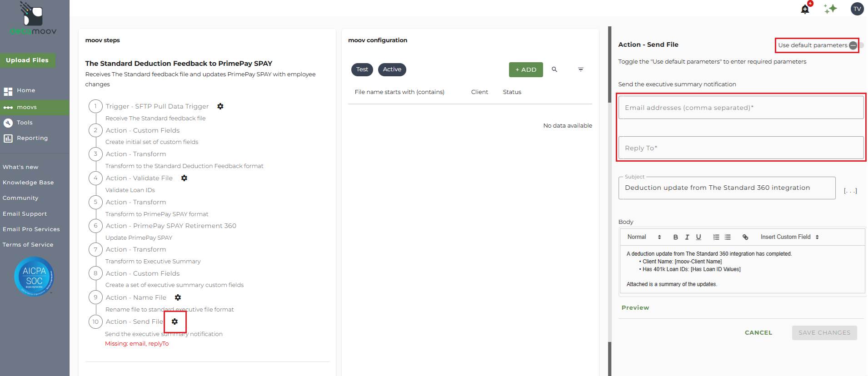Select step 10 Action - Send File

coord(134,322)
